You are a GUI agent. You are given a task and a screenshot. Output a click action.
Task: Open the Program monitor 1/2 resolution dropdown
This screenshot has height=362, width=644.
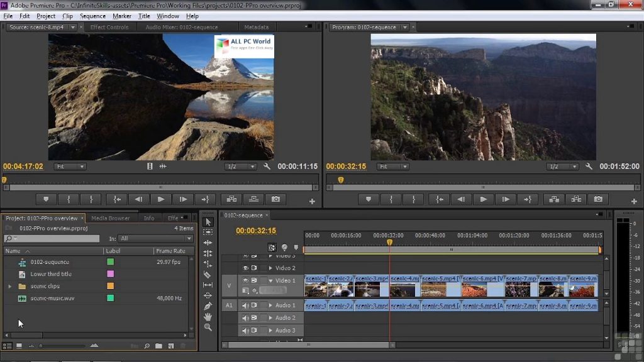click(562, 167)
